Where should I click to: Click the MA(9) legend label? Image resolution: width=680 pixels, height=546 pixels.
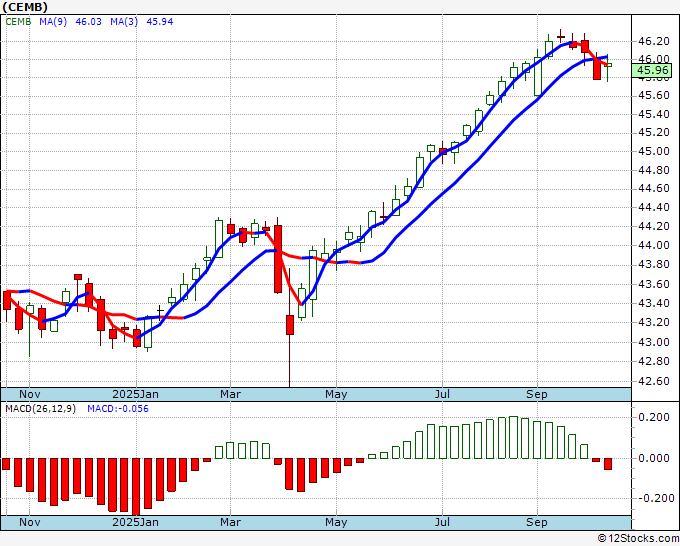[x=53, y=22]
